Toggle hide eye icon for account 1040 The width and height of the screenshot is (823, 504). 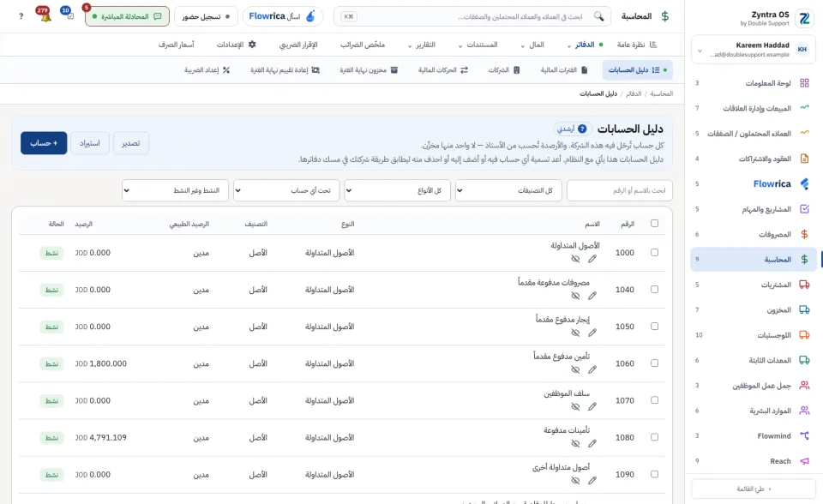(x=575, y=296)
